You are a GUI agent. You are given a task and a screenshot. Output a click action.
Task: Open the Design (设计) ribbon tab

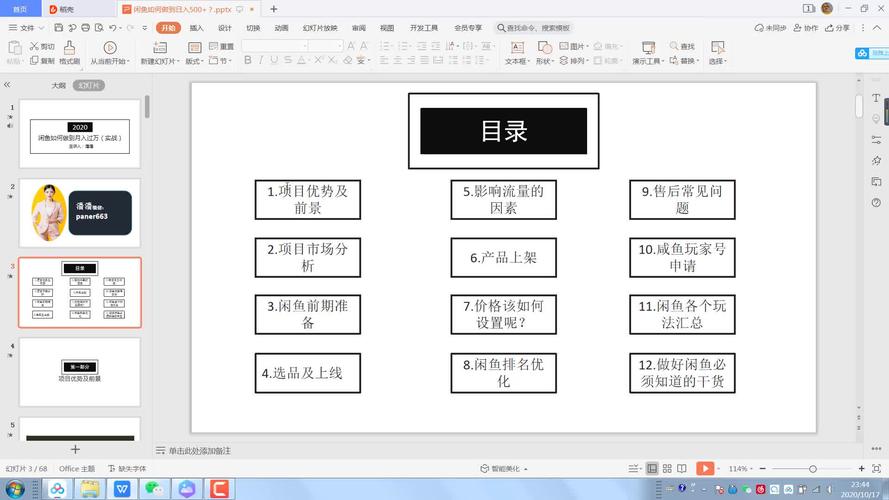tap(225, 28)
